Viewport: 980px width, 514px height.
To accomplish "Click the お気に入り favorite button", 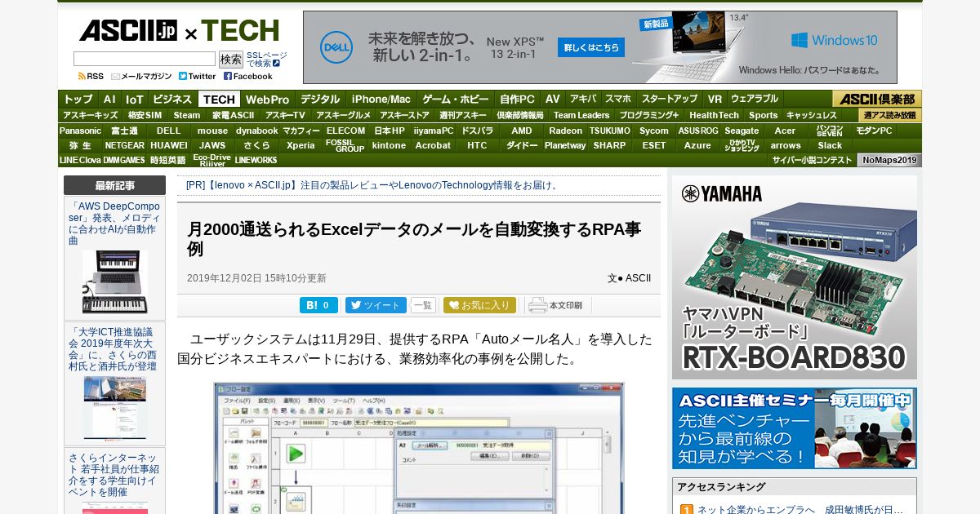I will 479,305.
